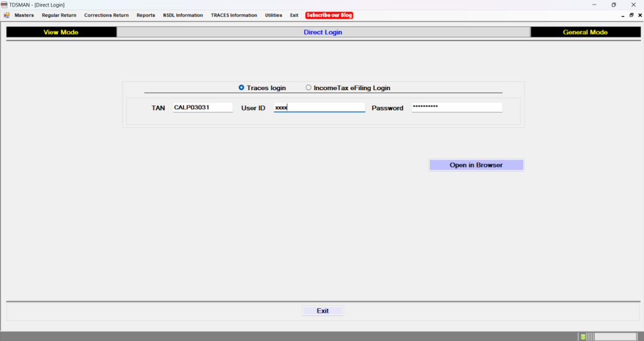644x341 pixels.
Task: Open the TRACES Information menu
Action: pyautogui.click(x=234, y=15)
